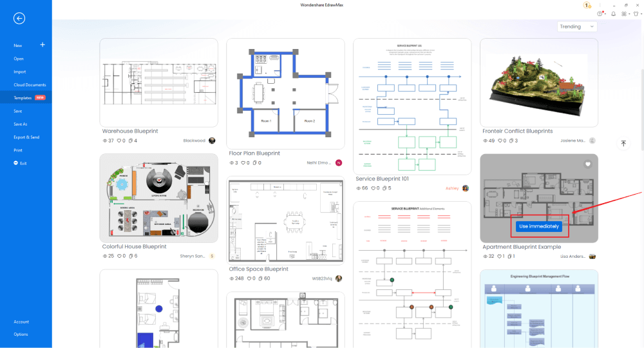The image size is (644, 348).
Task: Click the views eye icon under Floor Plan Blueprint
Action: tap(232, 162)
